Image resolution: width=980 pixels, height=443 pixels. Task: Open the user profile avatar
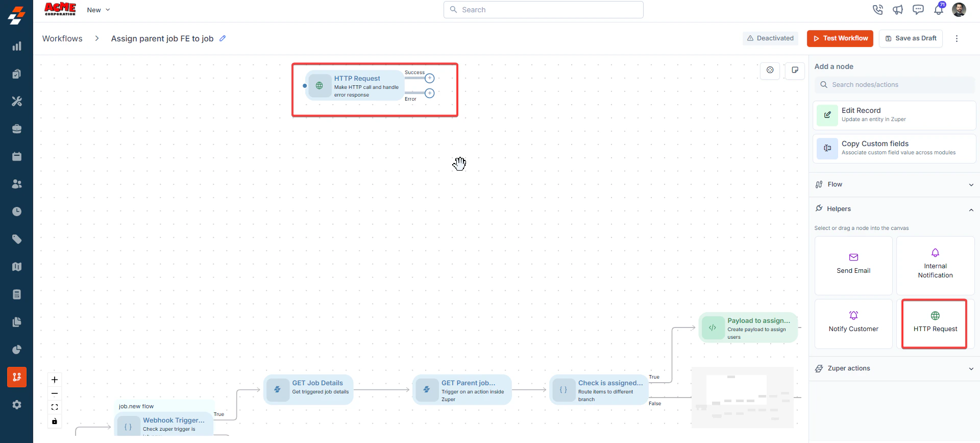pyautogui.click(x=959, y=10)
